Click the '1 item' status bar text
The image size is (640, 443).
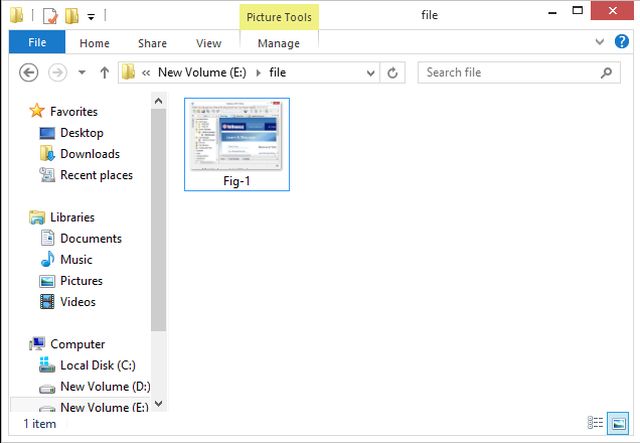tap(40, 424)
